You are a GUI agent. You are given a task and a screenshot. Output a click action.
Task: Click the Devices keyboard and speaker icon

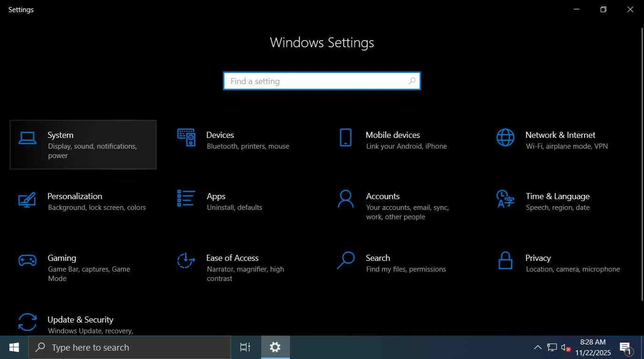pos(186,137)
